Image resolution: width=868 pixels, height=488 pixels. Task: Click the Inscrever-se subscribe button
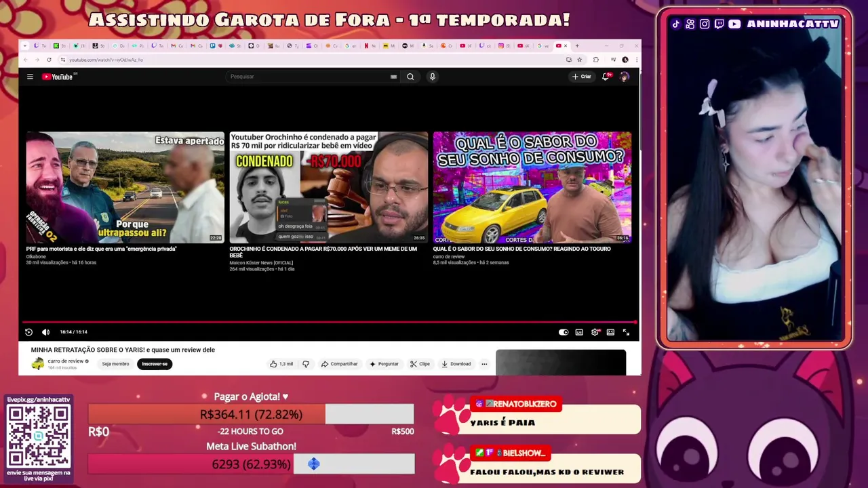[x=155, y=364]
